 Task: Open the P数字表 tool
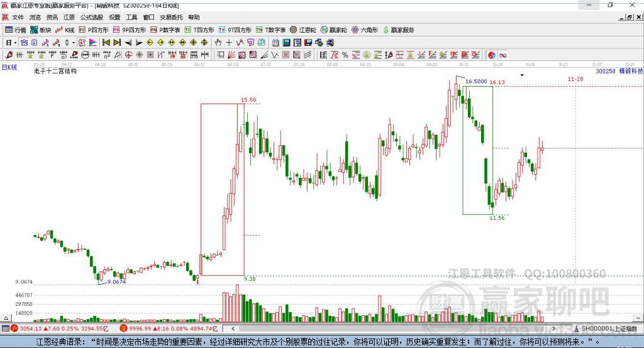pyautogui.click(x=165, y=30)
